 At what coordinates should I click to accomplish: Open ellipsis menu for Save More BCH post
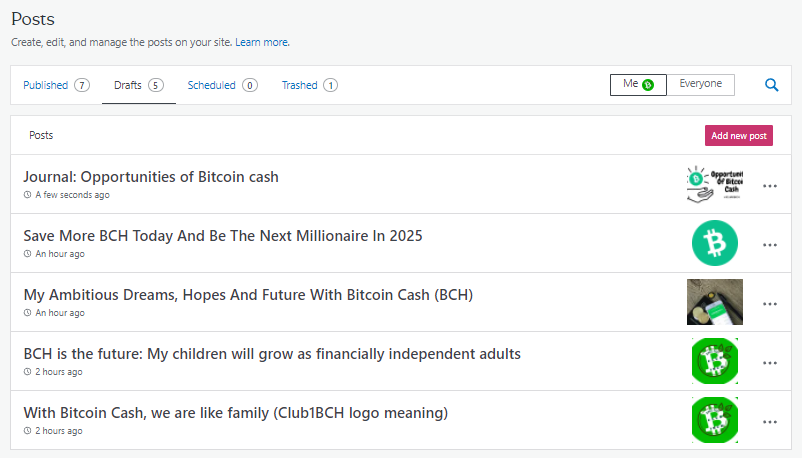770,245
